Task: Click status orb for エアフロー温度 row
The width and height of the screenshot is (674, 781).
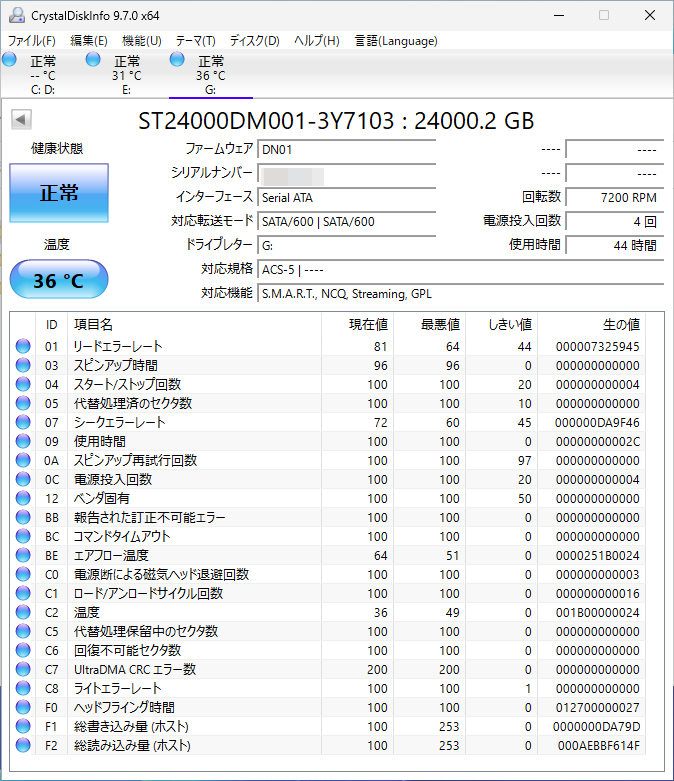Action: (23, 555)
